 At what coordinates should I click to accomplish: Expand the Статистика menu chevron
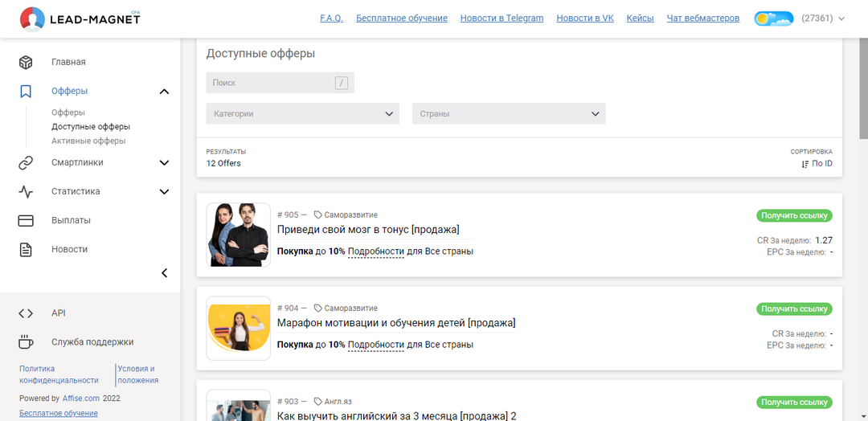coord(164,192)
